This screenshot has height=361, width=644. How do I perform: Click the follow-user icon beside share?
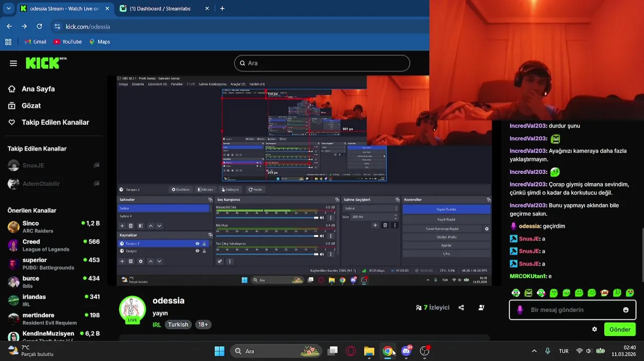click(x=481, y=307)
